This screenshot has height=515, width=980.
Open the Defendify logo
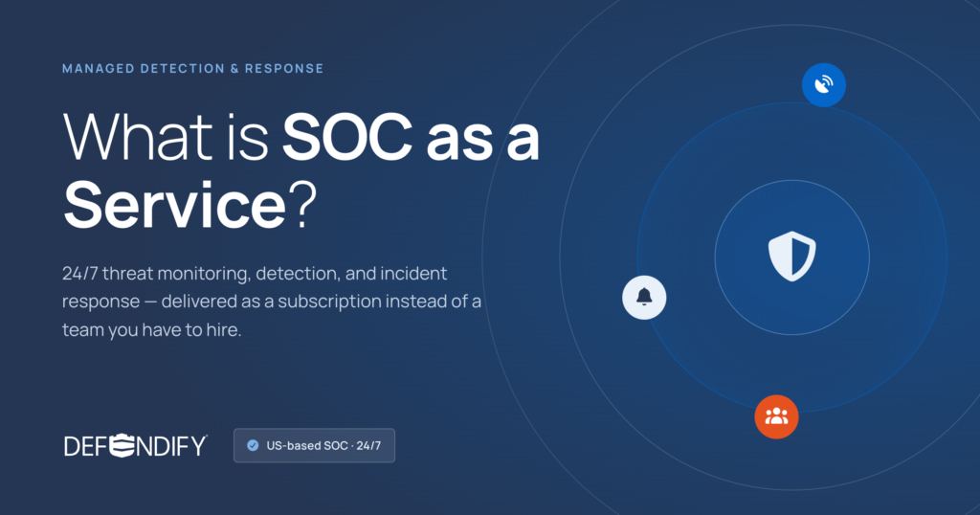(x=136, y=446)
